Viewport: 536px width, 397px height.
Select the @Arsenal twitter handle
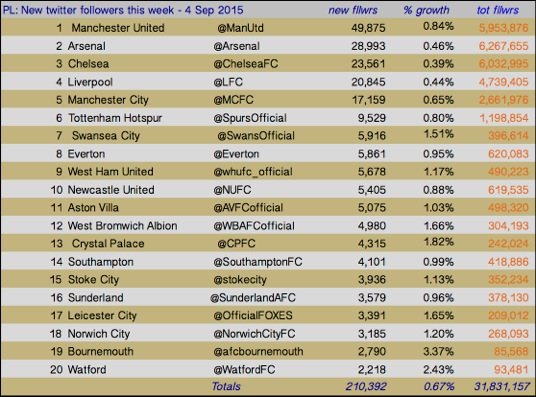click(237, 46)
